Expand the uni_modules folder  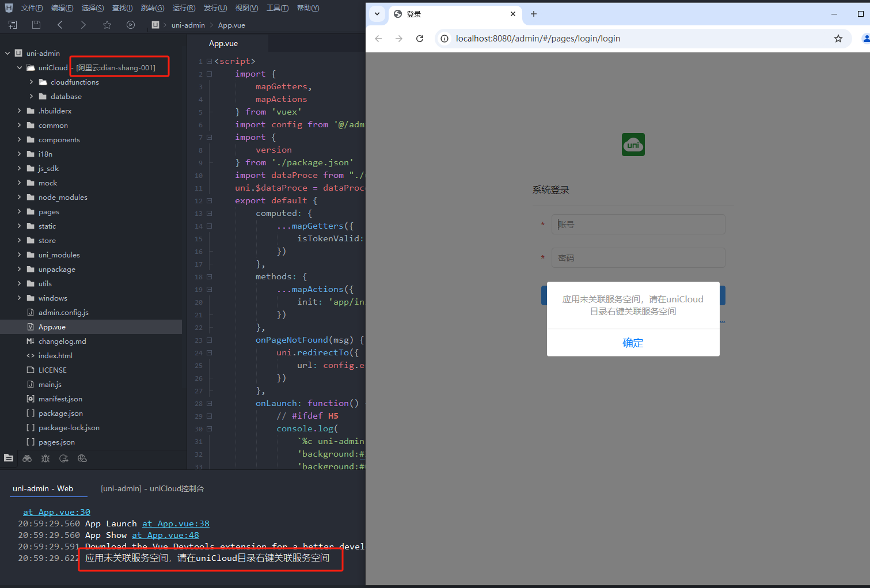point(19,255)
